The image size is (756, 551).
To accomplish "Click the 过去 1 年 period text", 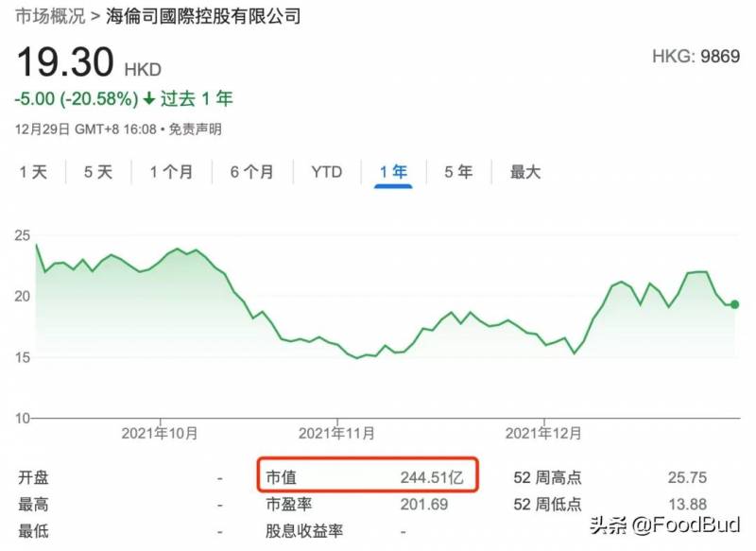I will click(x=197, y=99).
